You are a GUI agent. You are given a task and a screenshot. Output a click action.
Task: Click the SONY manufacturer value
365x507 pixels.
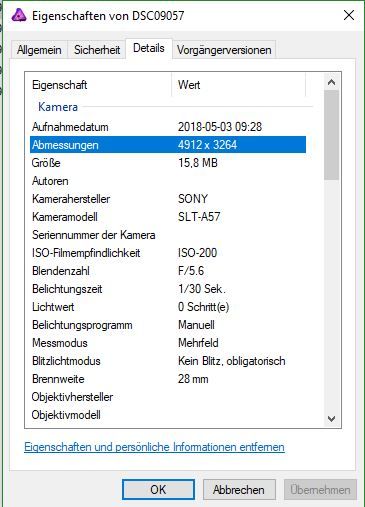193,199
